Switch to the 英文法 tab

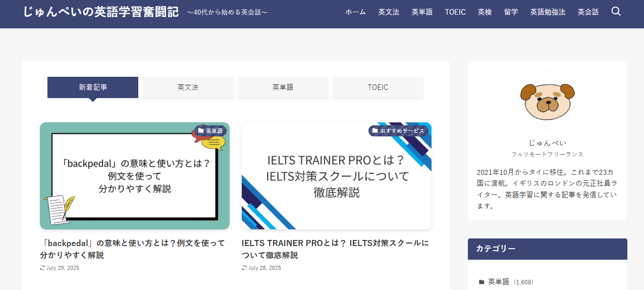click(x=188, y=87)
